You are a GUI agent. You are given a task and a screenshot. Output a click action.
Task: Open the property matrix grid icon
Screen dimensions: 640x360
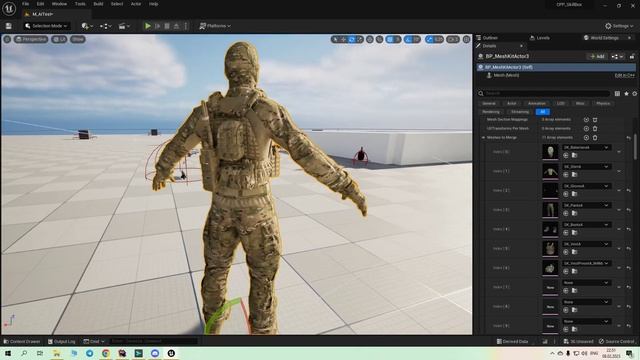617,93
